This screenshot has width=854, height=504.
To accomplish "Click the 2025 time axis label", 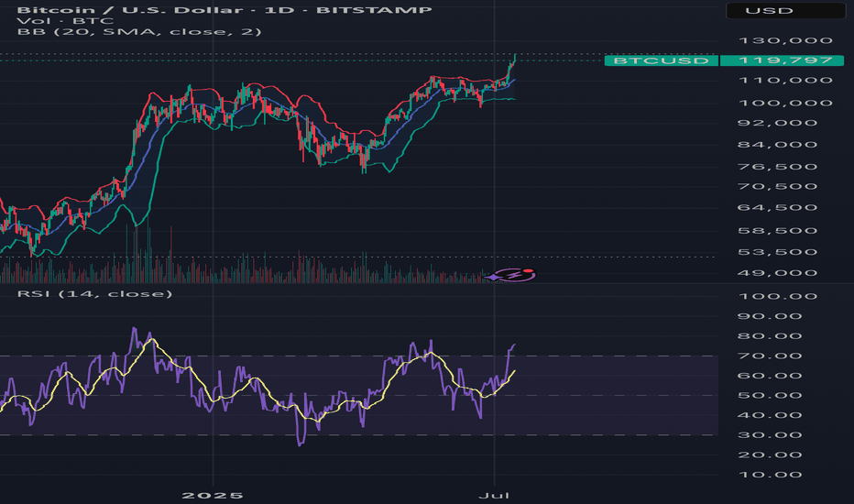I will 213,496.
